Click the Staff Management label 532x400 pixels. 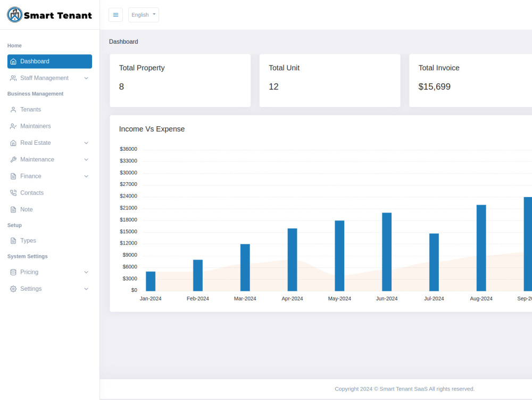point(45,78)
